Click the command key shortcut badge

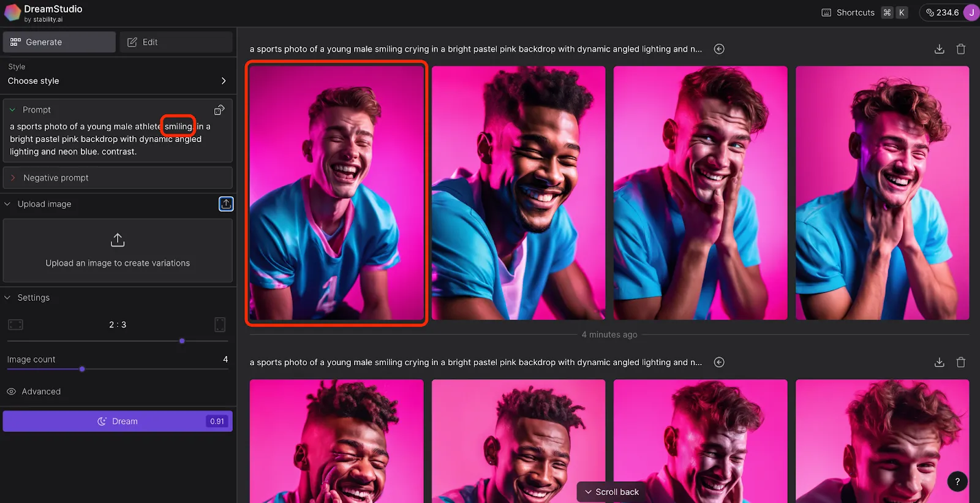(887, 13)
